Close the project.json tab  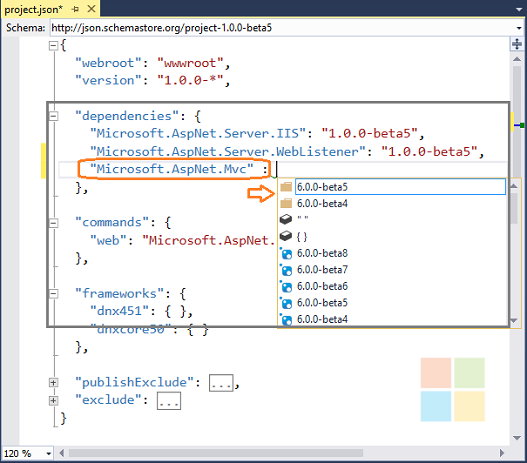[91, 9]
